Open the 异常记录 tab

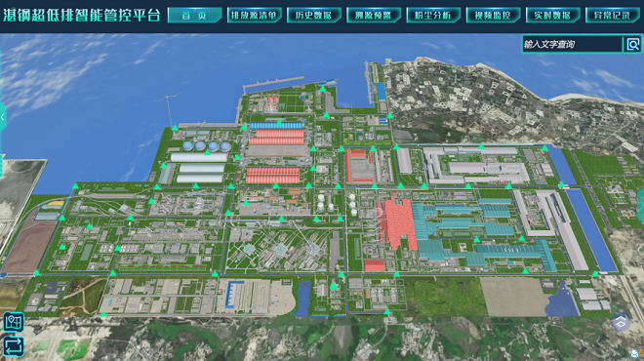pos(613,16)
